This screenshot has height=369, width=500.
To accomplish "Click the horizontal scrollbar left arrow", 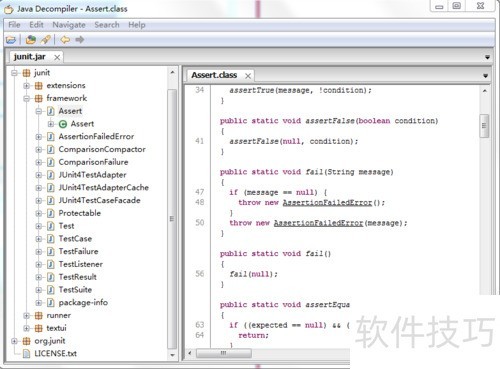I will 190,353.
